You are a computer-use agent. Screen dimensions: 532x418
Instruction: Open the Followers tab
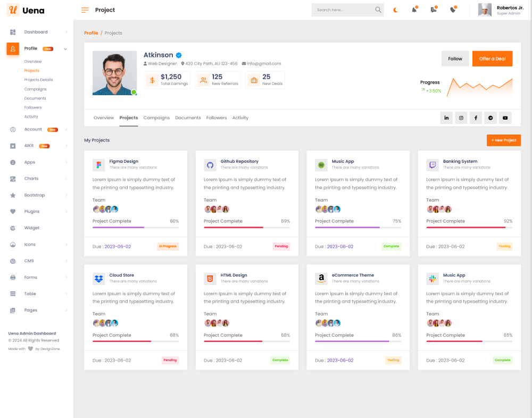pos(217,118)
